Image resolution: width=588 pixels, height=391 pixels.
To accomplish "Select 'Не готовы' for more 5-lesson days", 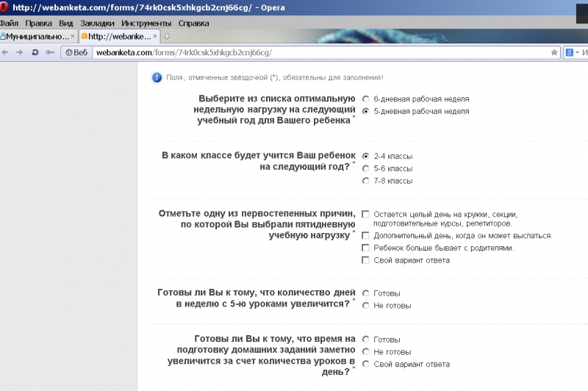I will tap(365, 305).
